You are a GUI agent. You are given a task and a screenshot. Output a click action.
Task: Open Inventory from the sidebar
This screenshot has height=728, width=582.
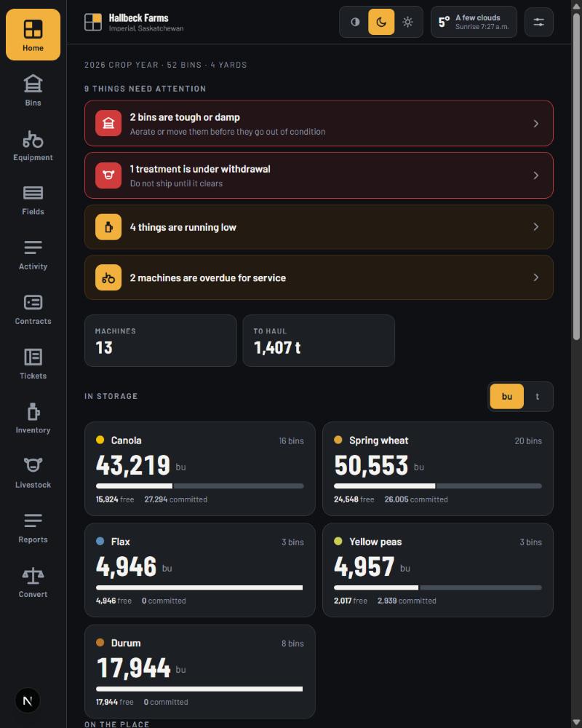click(33, 419)
